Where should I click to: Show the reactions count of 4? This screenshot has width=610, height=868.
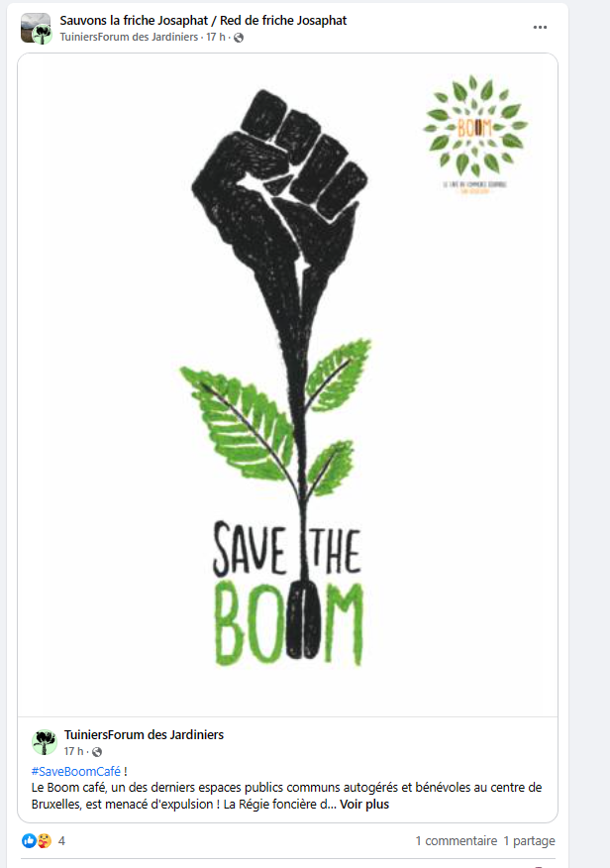[x=62, y=841]
